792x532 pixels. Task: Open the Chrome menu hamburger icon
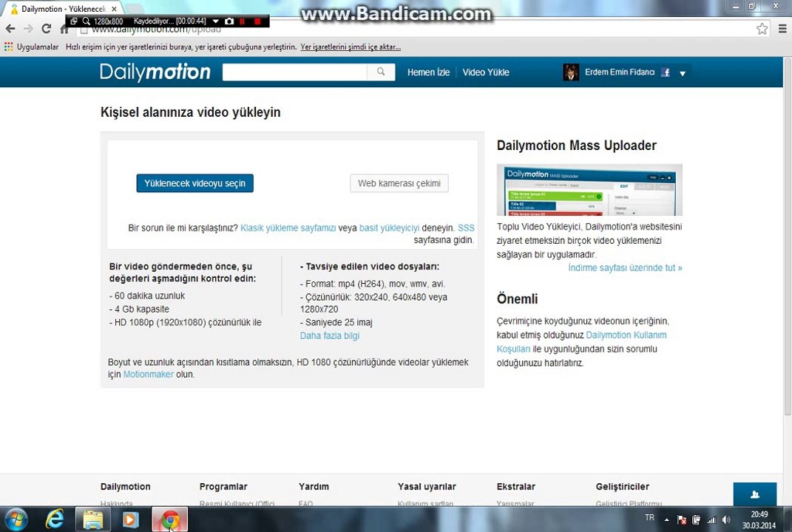pos(782,29)
